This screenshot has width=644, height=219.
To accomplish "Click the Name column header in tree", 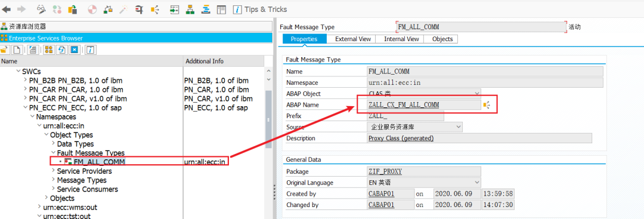I will click(x=91, y=61).
